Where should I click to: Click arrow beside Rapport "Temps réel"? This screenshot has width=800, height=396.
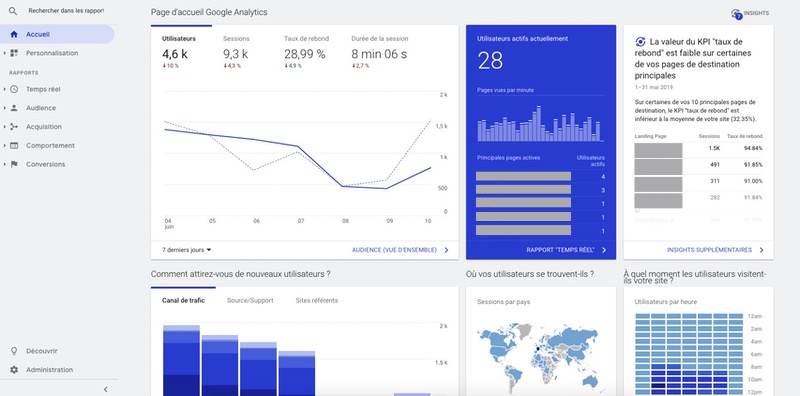(604, 250)
